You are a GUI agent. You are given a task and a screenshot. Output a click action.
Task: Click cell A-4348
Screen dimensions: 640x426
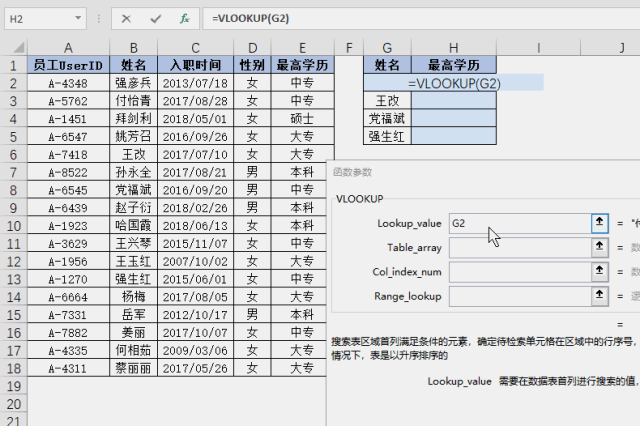click(68, 83)
